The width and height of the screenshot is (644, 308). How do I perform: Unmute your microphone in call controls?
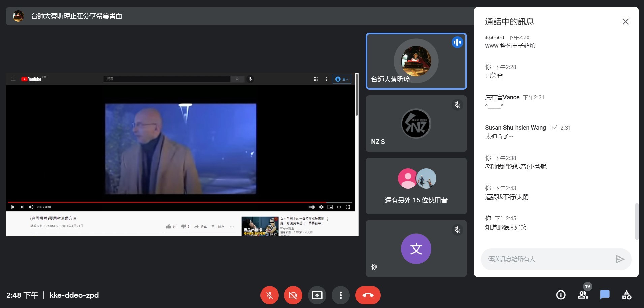coord(269,295)
